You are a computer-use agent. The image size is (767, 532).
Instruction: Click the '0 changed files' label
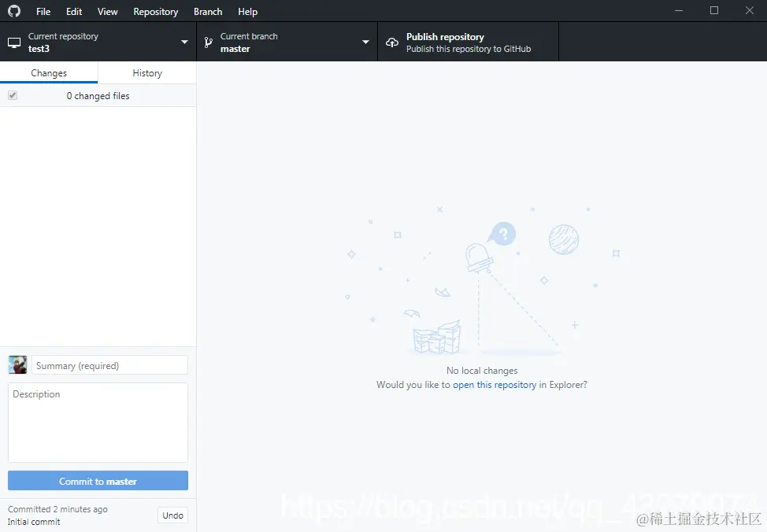[x=98, y=96]
